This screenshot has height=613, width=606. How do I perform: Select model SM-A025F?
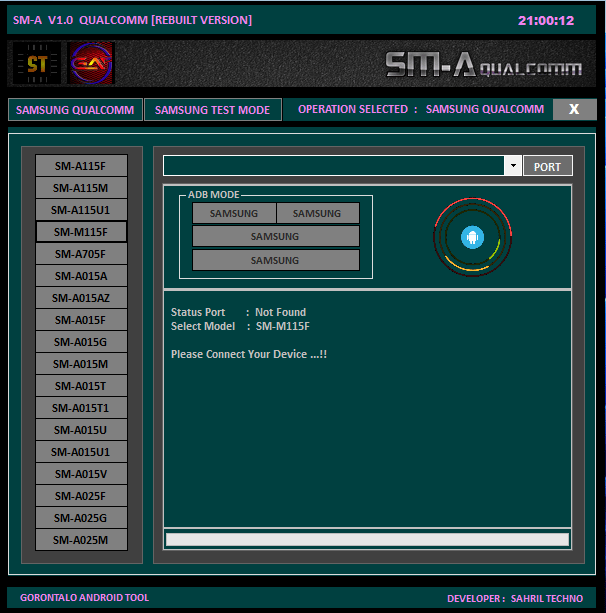[81, 496]
